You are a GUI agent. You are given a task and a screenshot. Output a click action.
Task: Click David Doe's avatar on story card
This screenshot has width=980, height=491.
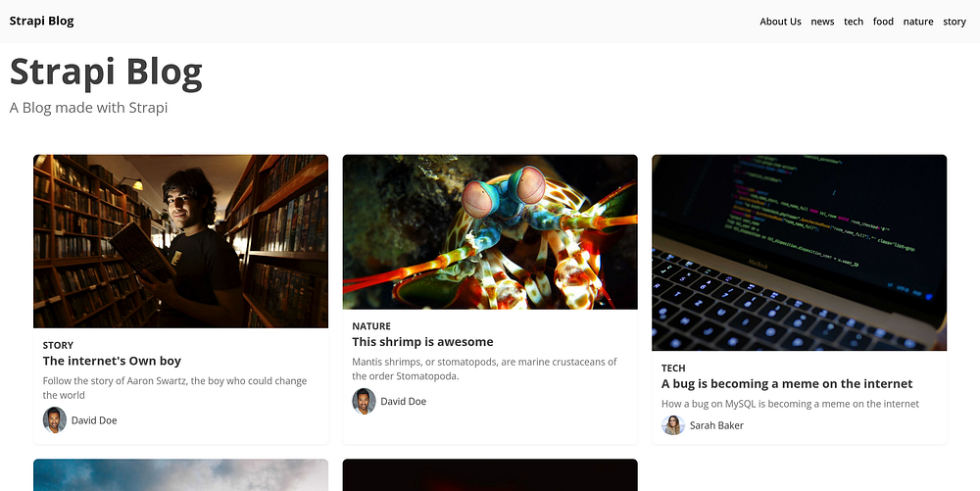[x=54, y=420]
